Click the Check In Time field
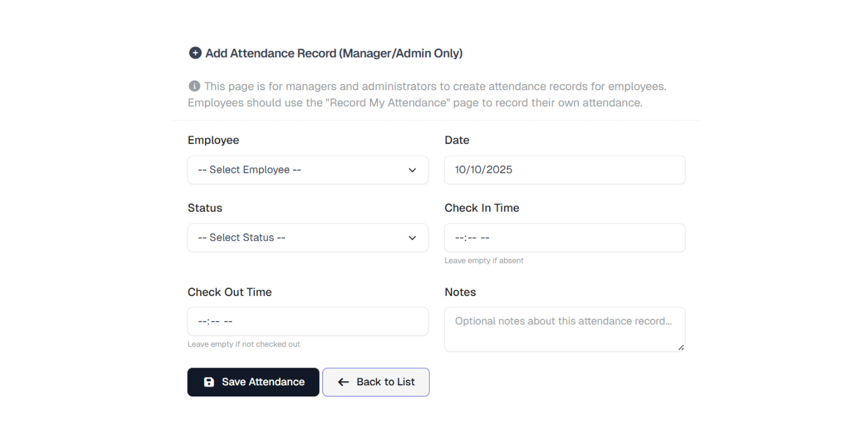 point(565,238)
